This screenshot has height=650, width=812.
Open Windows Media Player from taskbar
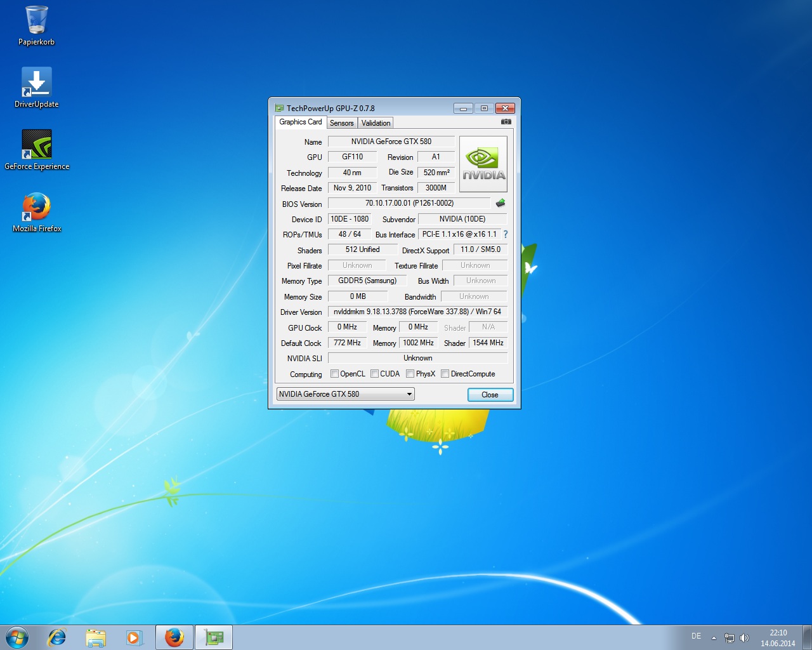[x=134, y=637]
